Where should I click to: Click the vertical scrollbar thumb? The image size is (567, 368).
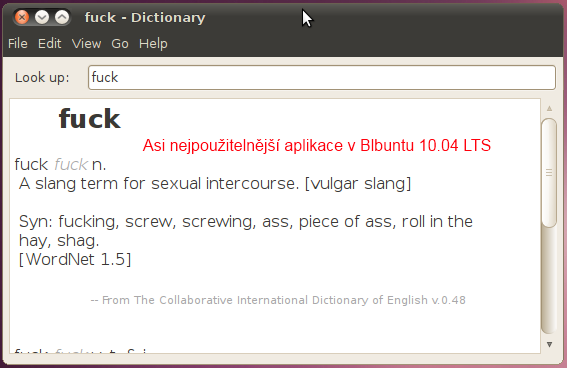click(549, 173)
